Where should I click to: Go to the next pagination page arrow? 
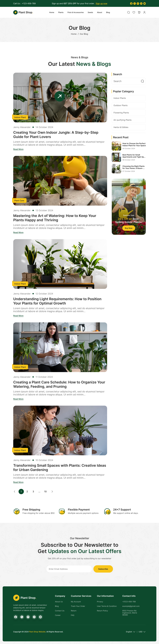52,492
